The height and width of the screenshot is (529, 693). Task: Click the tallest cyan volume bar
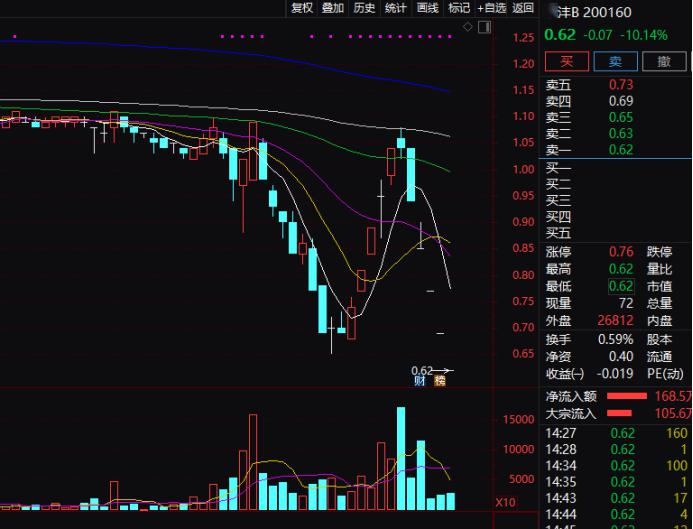(401, 458)
